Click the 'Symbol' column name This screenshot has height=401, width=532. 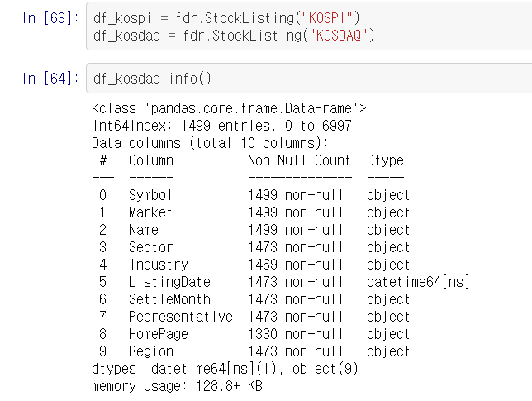tap(150, 195)
